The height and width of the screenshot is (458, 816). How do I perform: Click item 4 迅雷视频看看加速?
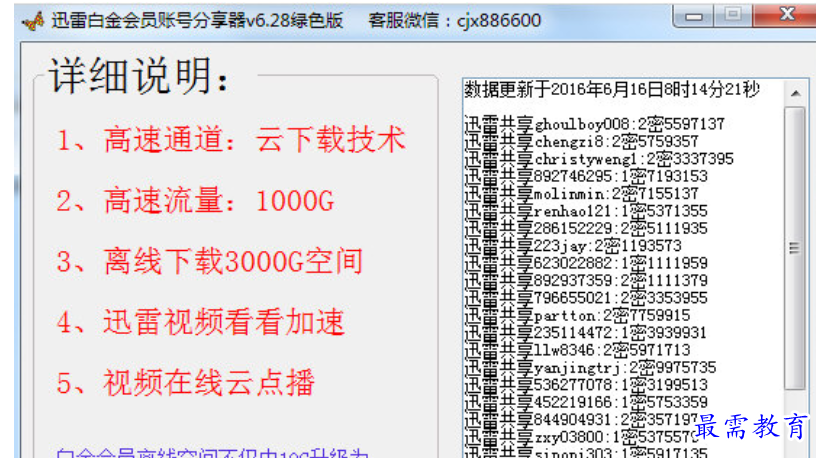pyautogui.click(x=200, y=322)
